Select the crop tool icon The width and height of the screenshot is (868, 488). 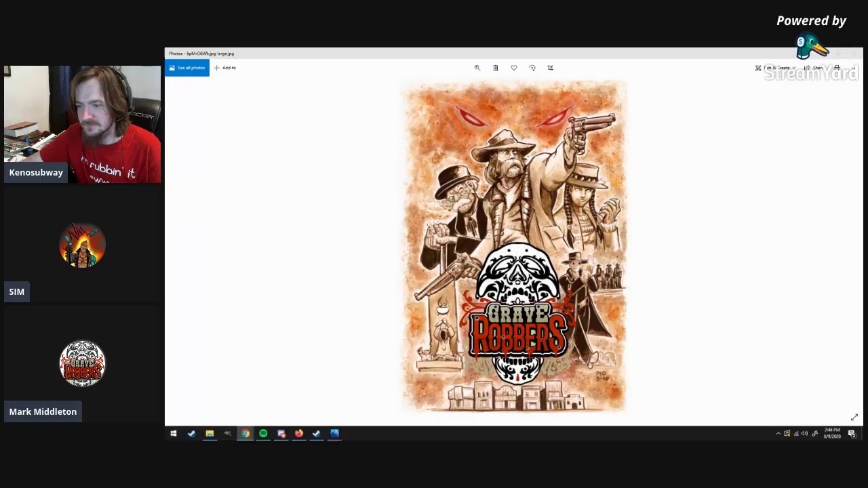[x=550, y=68]
